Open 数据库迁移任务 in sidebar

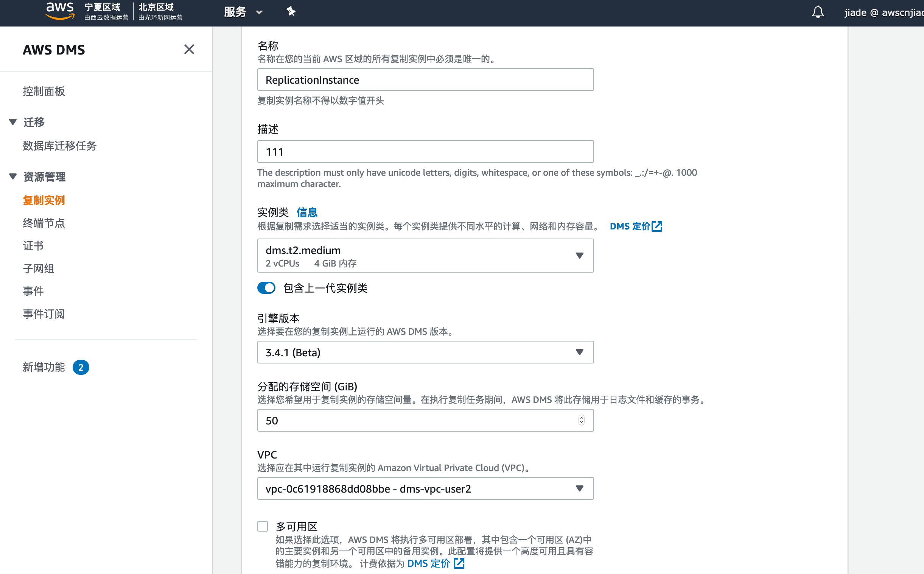coord(59,146)
